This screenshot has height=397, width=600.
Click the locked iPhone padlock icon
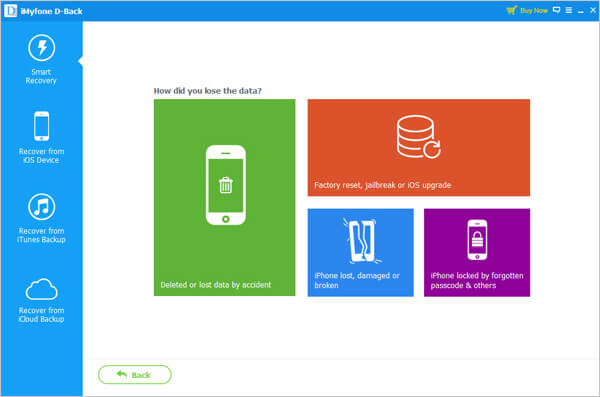click(x=477, y=240)
